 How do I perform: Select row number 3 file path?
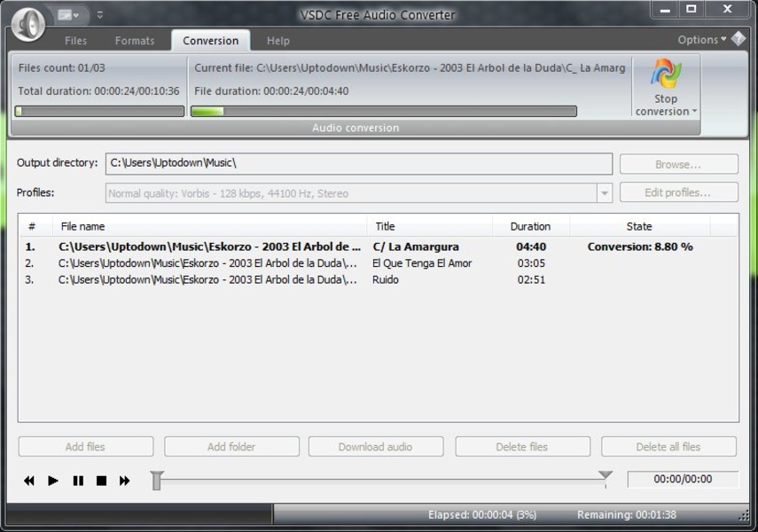[207, 279]
